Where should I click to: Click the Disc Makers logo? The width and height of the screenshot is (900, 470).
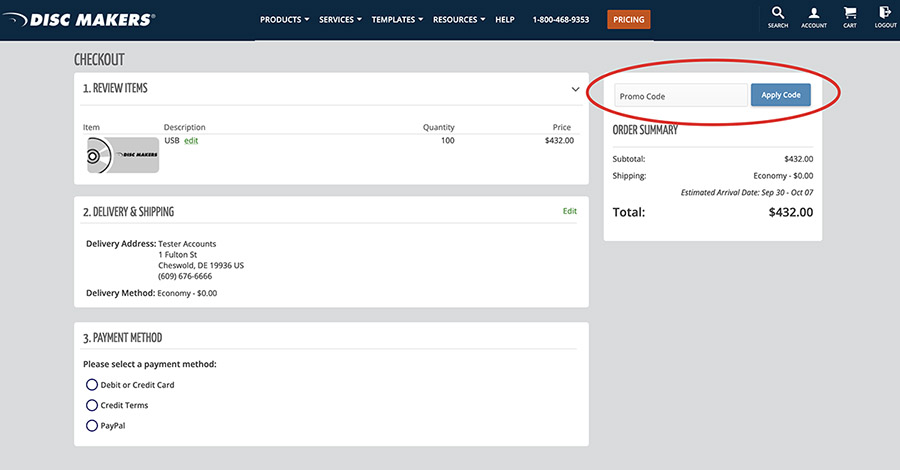(x=79, y=19)
